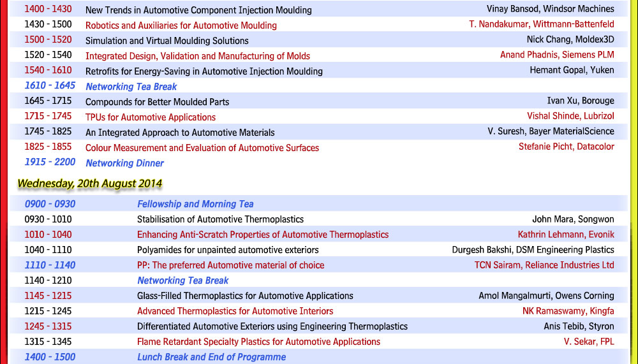Click 'Compounds for Better Moulded Parts'

click(x=157, y=102)
